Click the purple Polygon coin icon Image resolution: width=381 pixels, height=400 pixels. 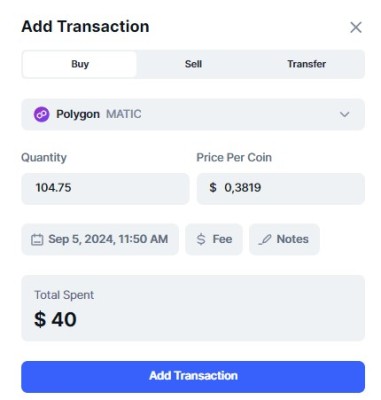click(42, 114)
